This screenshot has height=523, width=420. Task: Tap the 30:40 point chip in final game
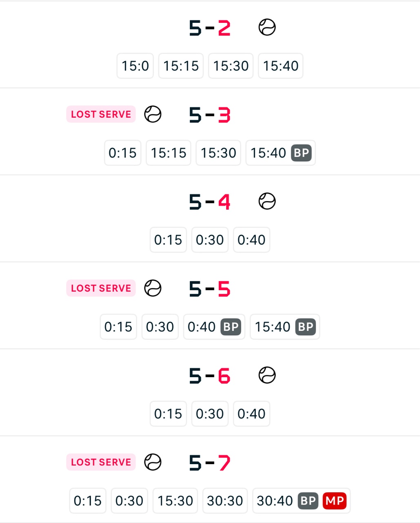point(275,501)
